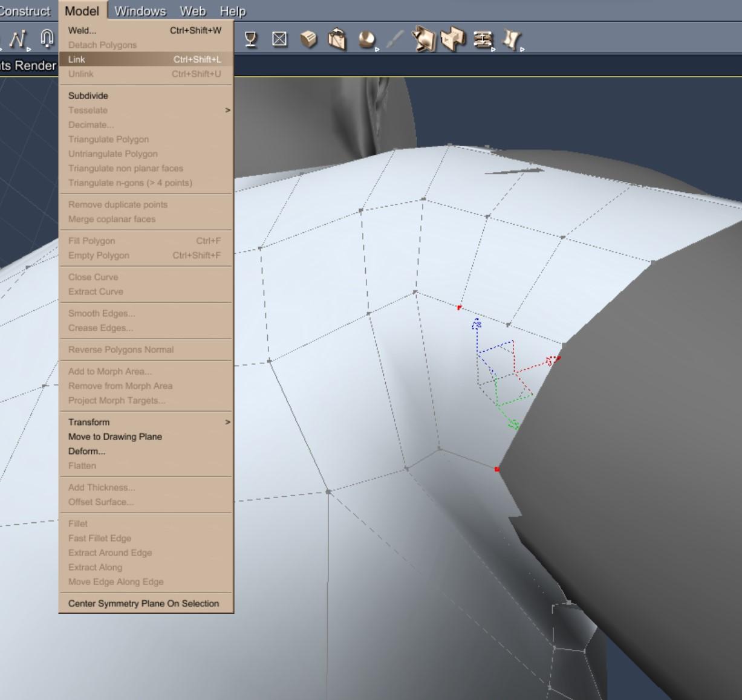Image resolution: width=742 pixels, height=700 pixels.
Task: Open the Windows menu
Action: pos(140,11)
